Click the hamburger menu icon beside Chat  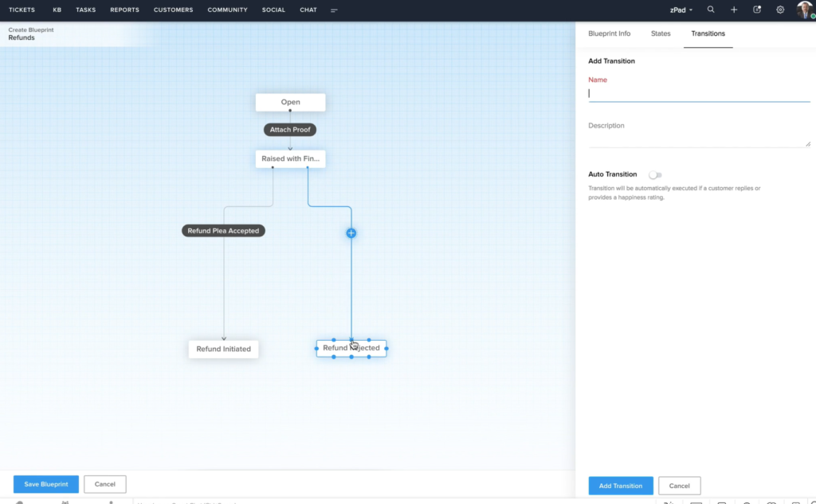(334, 10)
